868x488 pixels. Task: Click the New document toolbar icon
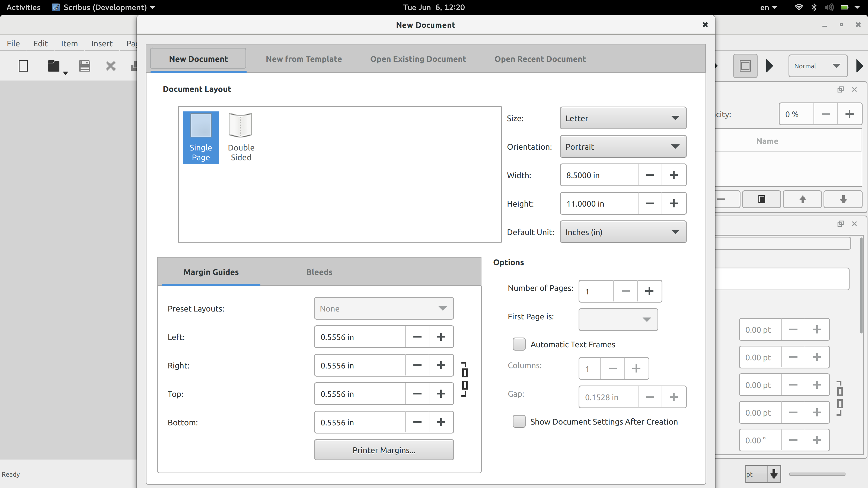tap(23, 66)
